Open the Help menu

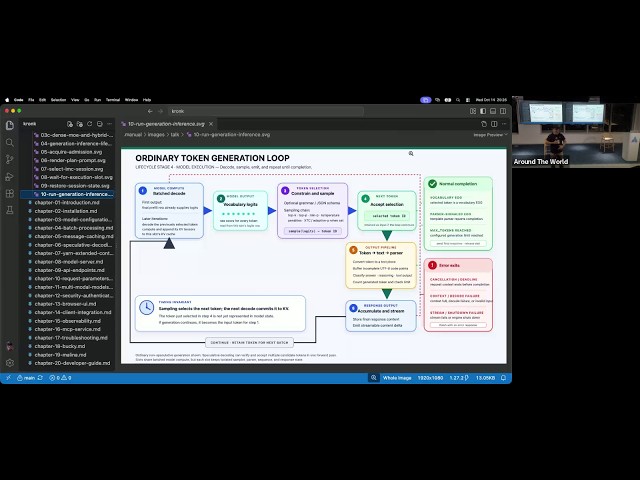(x=147, y=100)
